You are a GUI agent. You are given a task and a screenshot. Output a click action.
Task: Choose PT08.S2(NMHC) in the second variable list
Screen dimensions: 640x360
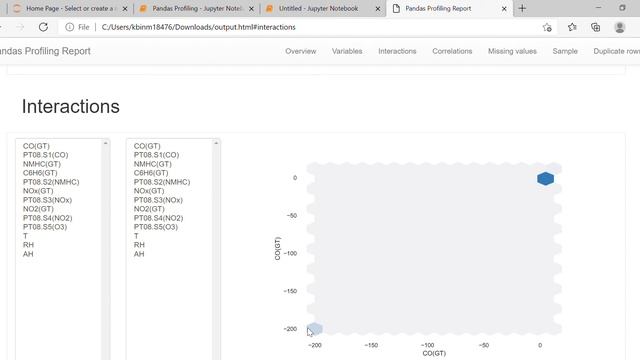pyautogui.click(x=162, y=182)
